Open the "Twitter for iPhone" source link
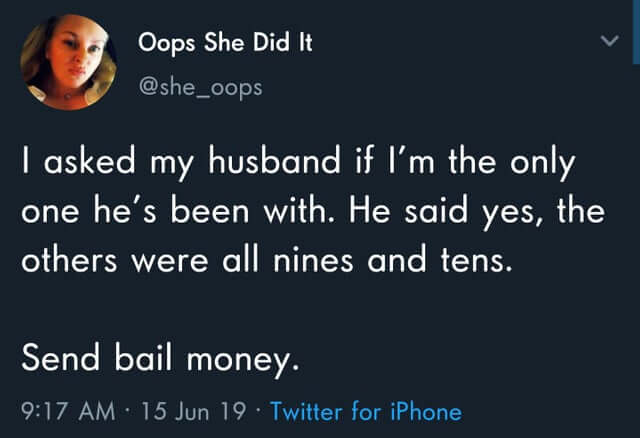The width and height of the screenshot is (640, 438). (x=366, y=410)
